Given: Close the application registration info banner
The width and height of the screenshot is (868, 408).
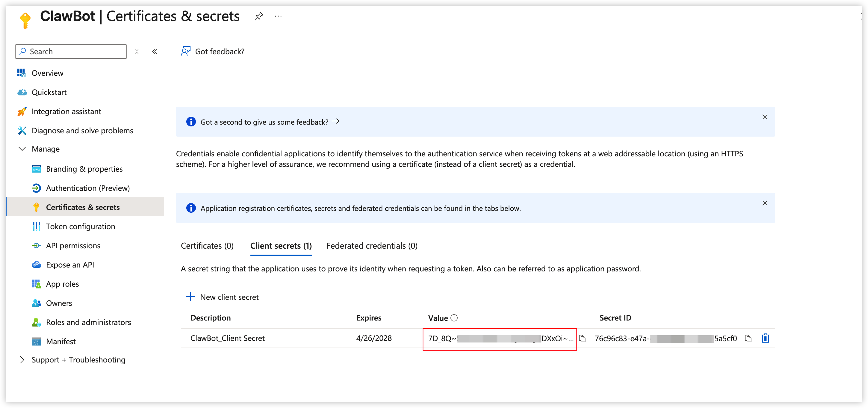Looking at the screenshot, I should pos(765,203).
